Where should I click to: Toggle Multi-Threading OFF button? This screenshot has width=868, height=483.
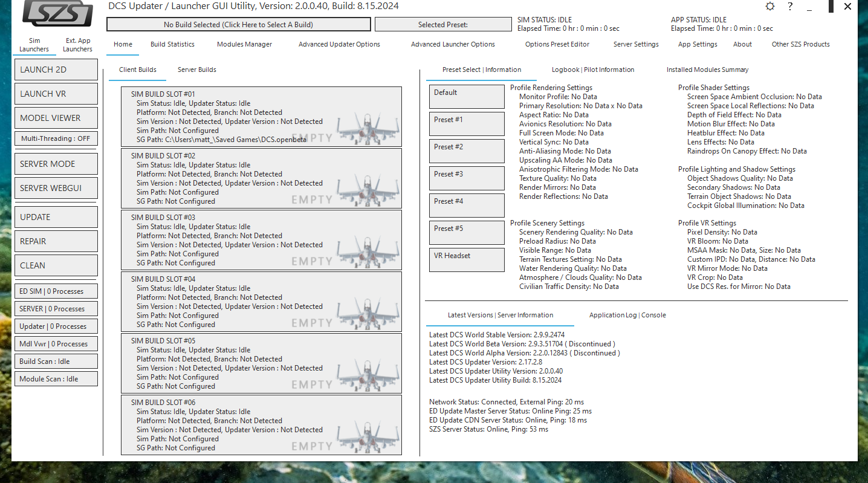pyautogui.click(x=56, y=138)
